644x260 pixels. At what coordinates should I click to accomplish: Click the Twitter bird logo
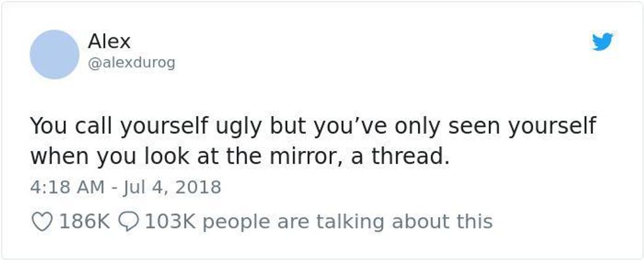[x=603, y=42]
